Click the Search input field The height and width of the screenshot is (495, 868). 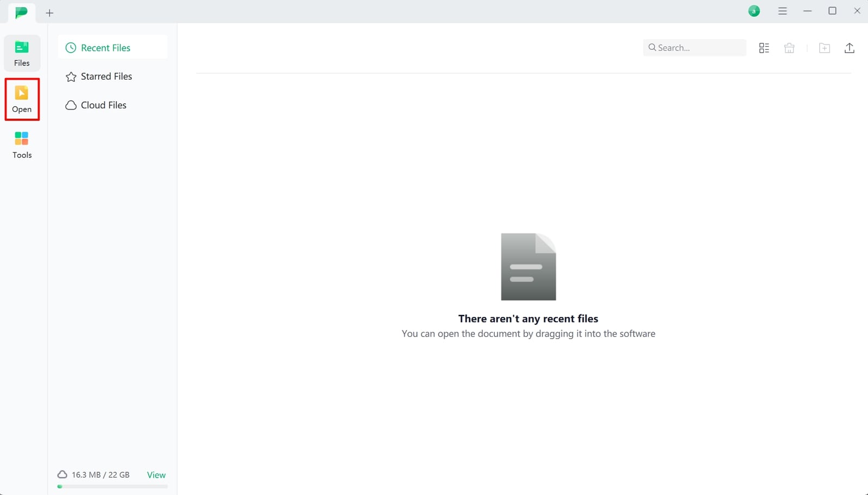pos(694,48)
